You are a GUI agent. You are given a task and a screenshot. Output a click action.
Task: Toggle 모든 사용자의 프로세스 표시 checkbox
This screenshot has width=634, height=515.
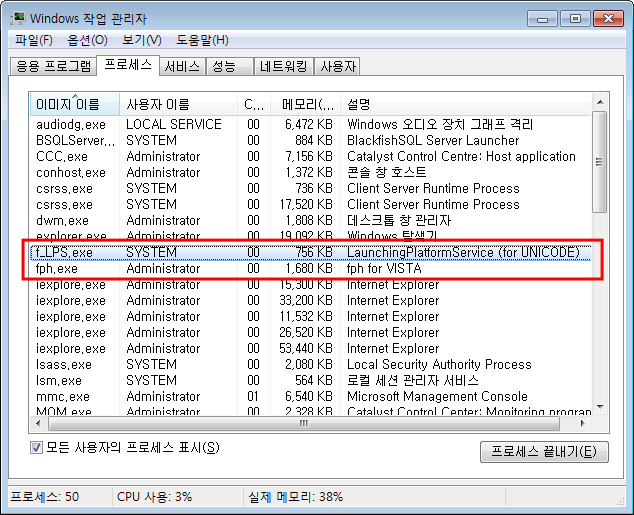point(36,447)
